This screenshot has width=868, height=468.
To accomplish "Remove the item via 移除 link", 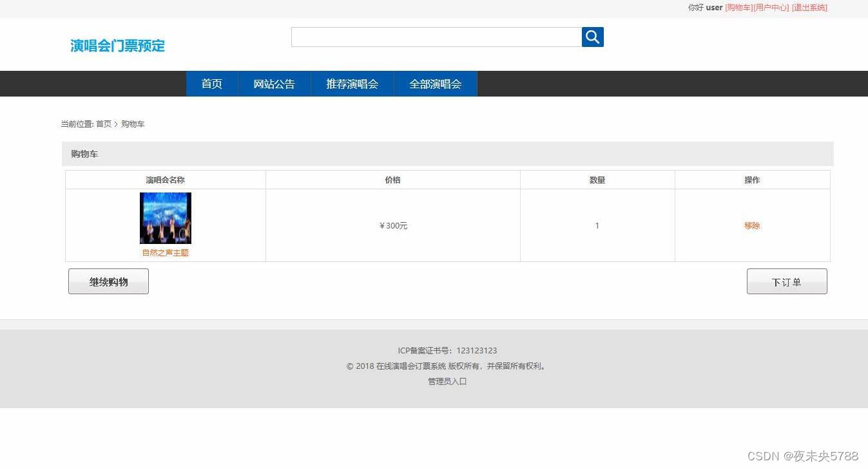I will pyautogui.click(x=752, y=226).
